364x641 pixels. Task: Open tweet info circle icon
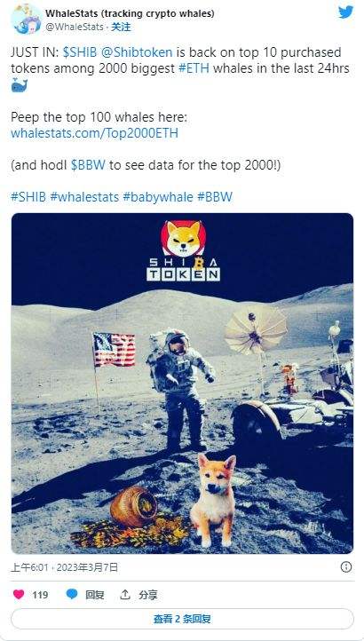click(x=346, y=566)
